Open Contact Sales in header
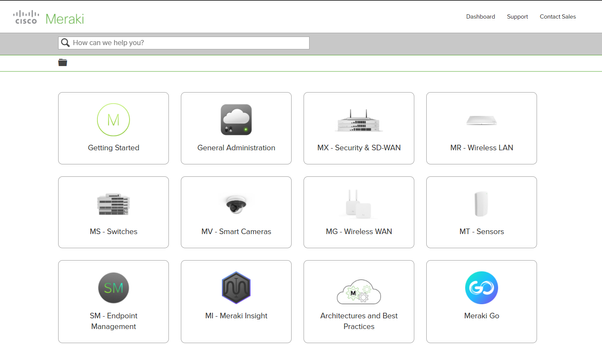This screenshot has width=602, height=363. click(x=557, y=17)
